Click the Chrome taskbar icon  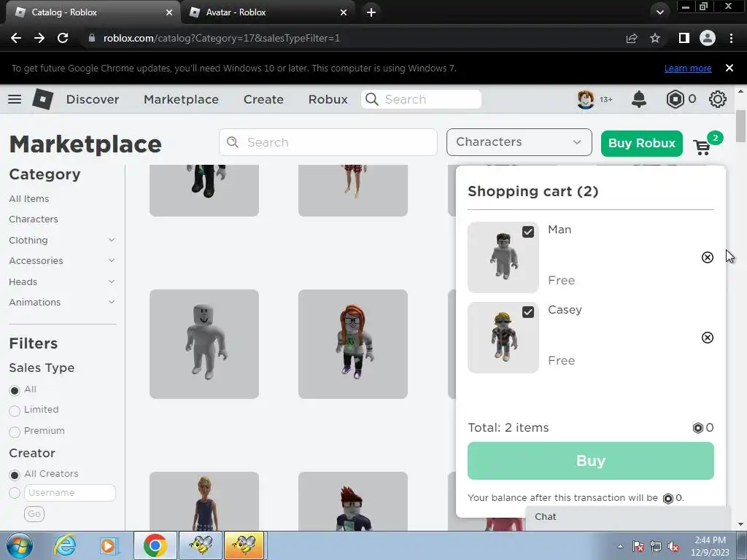(x=155, y=545)
